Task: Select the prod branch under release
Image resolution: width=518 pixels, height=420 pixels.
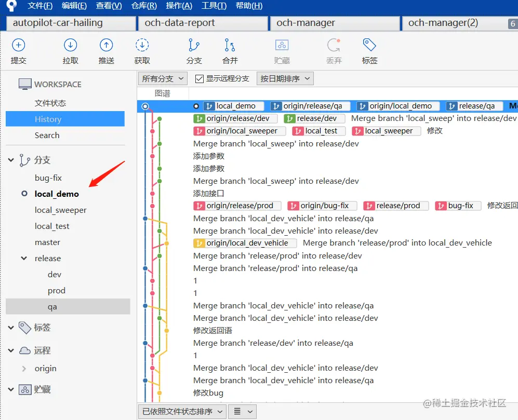Action: (x=57, y=291)
